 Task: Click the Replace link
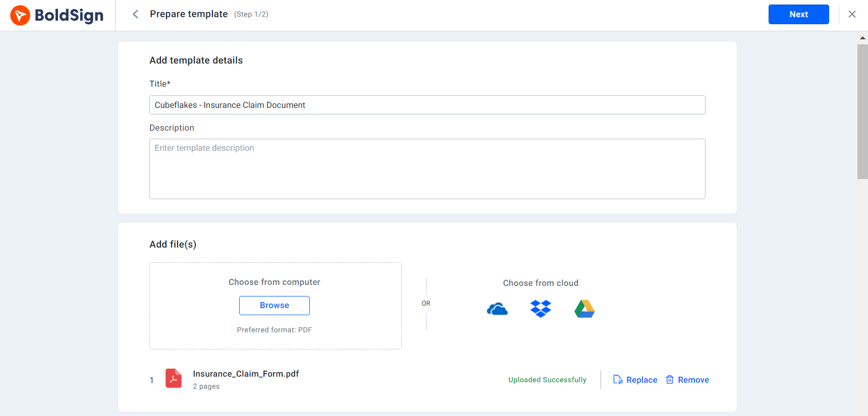641,380
